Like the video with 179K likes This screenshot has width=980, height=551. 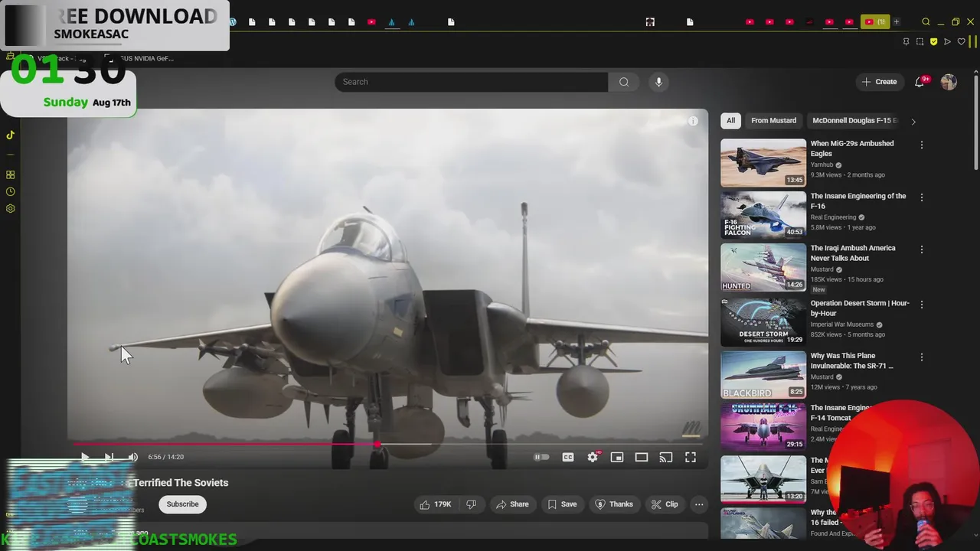tap(436, 504)
